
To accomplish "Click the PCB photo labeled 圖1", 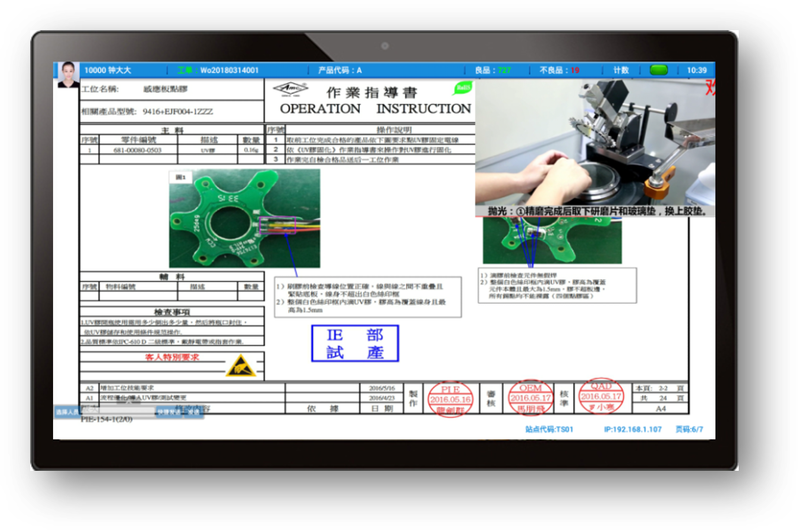I will click(x=244, y=218).
